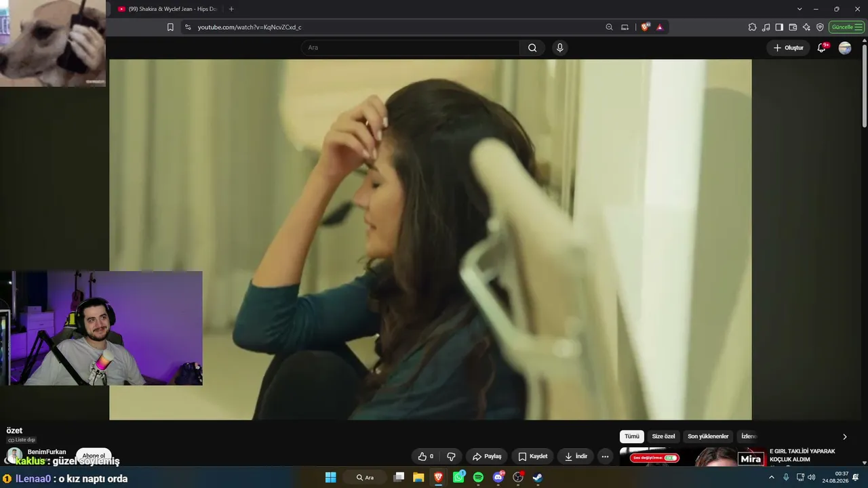Screen dimensions: 868x488
Task: Click the system tray microphone icon
Action: pos(786,477)
